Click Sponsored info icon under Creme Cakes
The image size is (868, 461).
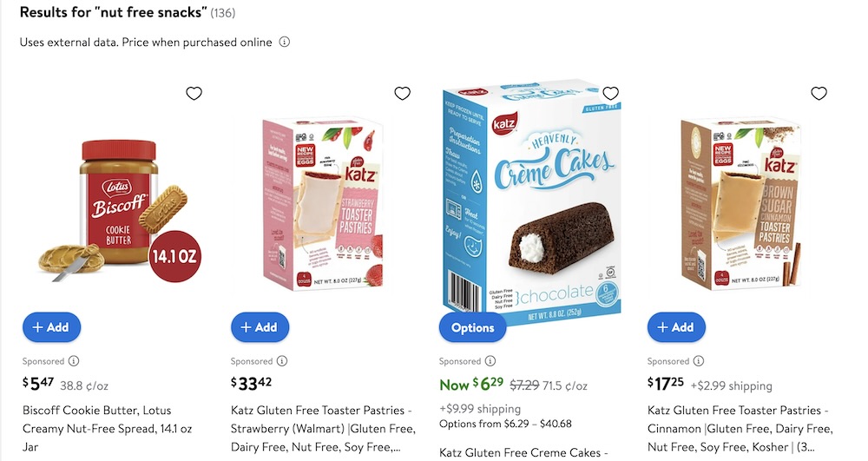click(x=490, y=361)
